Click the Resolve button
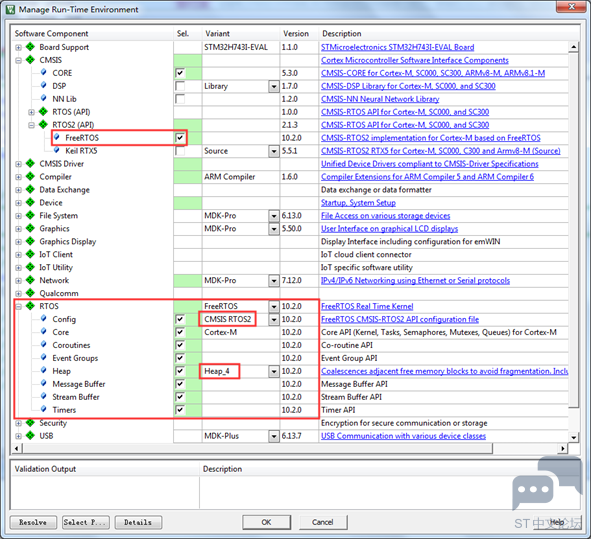Image resolution: width=591 pixels, height=539 pixels. (33, 522)
